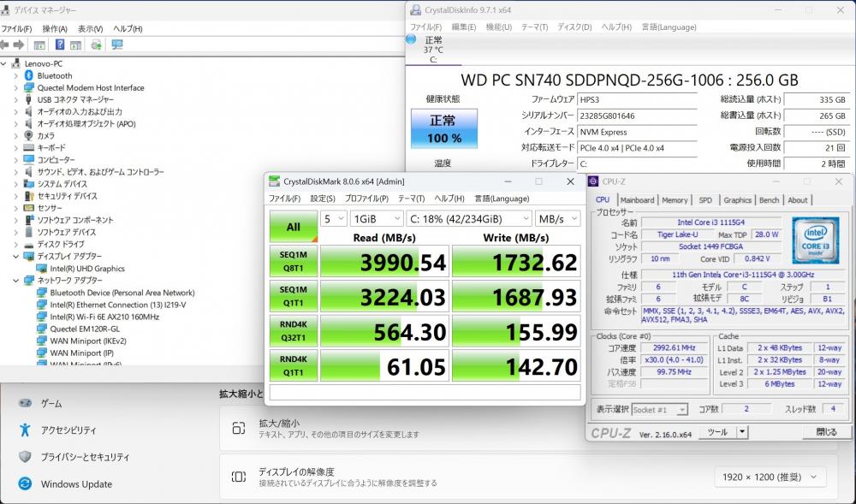Open 機能(U) menu in CrystalDiskInfo
856x504 pixels.
coord(498,27)
